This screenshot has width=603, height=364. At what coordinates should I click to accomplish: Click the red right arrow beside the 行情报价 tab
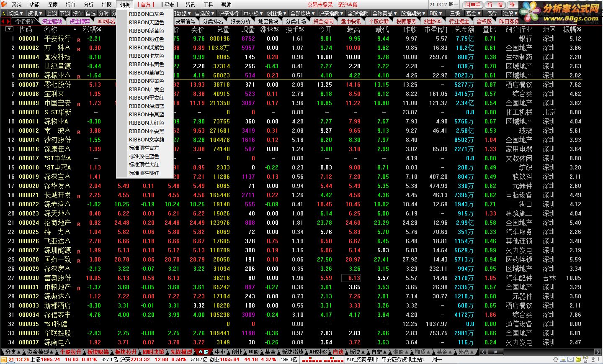click(9, 21)
